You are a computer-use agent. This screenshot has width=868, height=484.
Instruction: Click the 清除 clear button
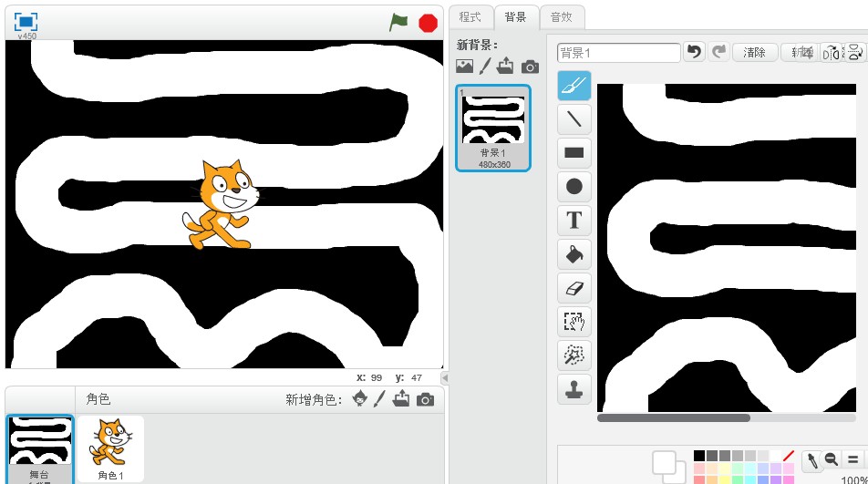click(755, 53)
